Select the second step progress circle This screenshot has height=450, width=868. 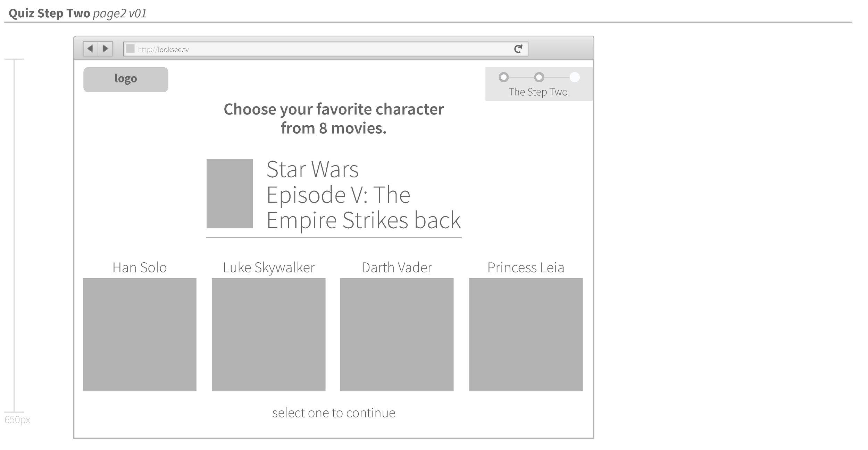[539, 77]
